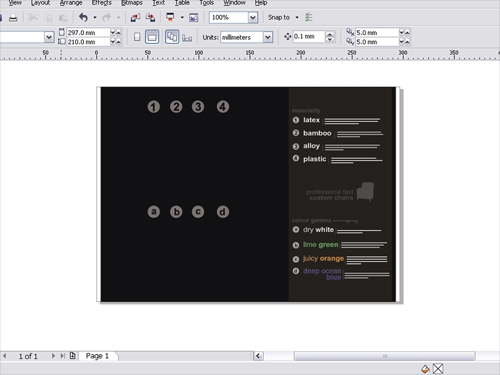Adjust the page height spinner arrows
Screen dimensions: 500x375
pyautogui.click(x=115, y=42)
